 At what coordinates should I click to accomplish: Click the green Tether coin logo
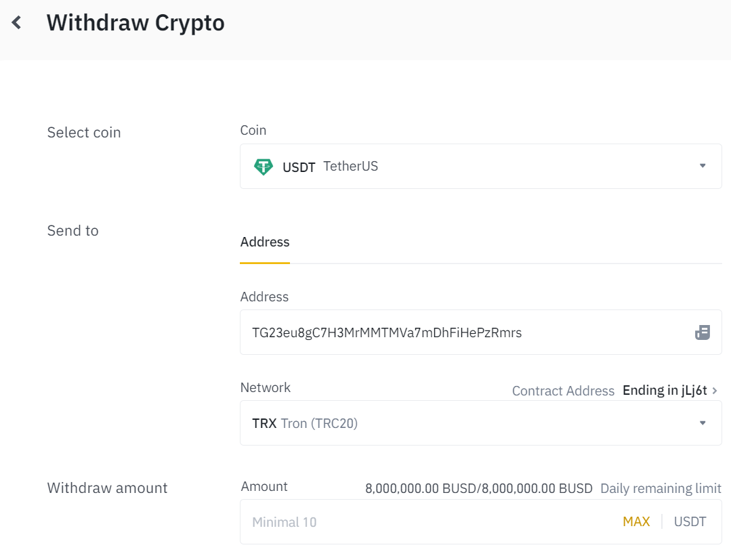pyautogui.click(x=263, y=166)
